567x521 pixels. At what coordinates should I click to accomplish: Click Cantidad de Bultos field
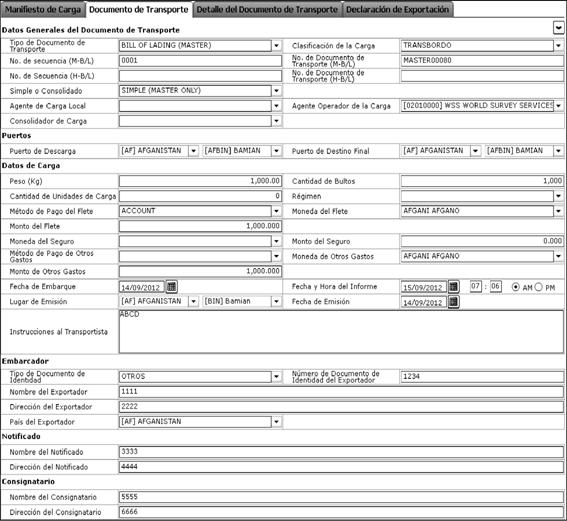pyautogui.click(x=482, y=181)
